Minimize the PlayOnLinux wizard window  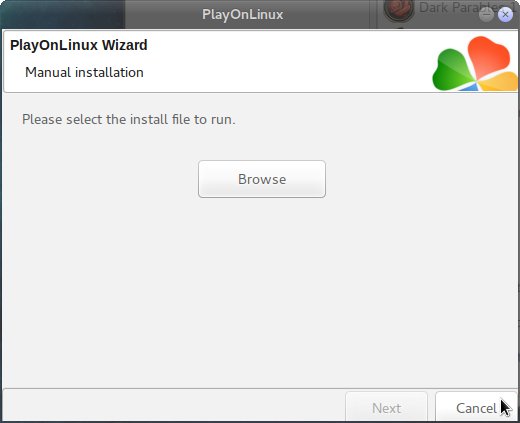pos(486,14)
